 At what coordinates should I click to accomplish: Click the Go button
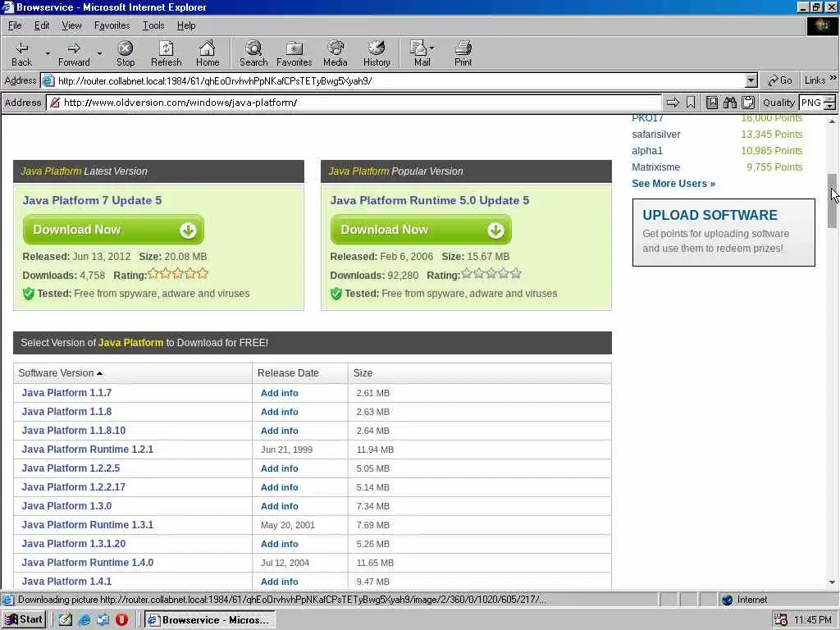[780, 81]
